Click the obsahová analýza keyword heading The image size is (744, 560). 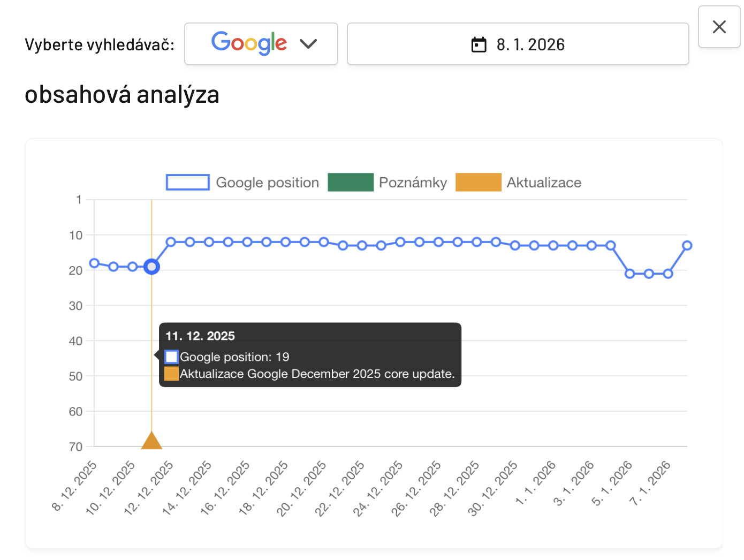point(122,94)
